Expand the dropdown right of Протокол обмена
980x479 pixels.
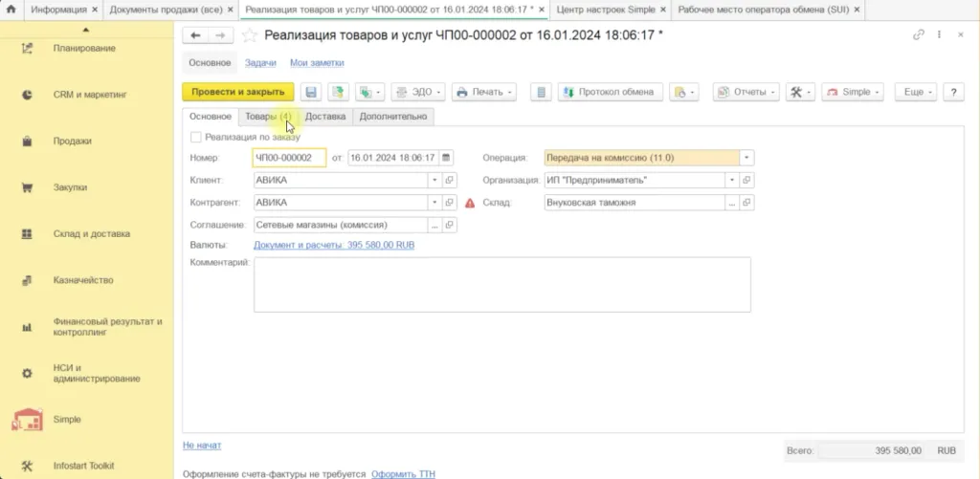point(683,92)
